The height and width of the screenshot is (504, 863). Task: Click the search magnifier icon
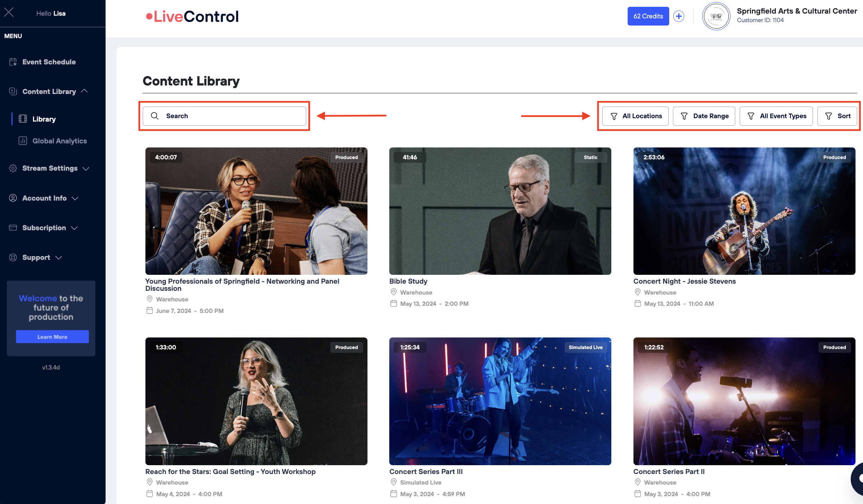point(155,116)
